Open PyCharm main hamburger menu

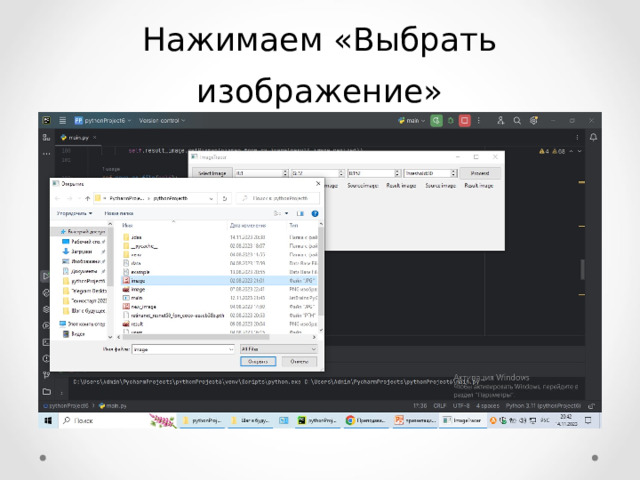(62, 121)
